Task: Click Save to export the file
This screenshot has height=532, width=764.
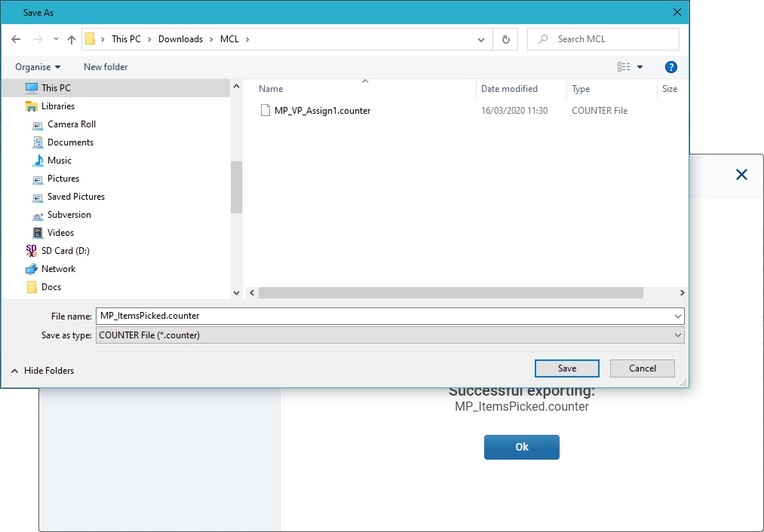Action: 566,368
